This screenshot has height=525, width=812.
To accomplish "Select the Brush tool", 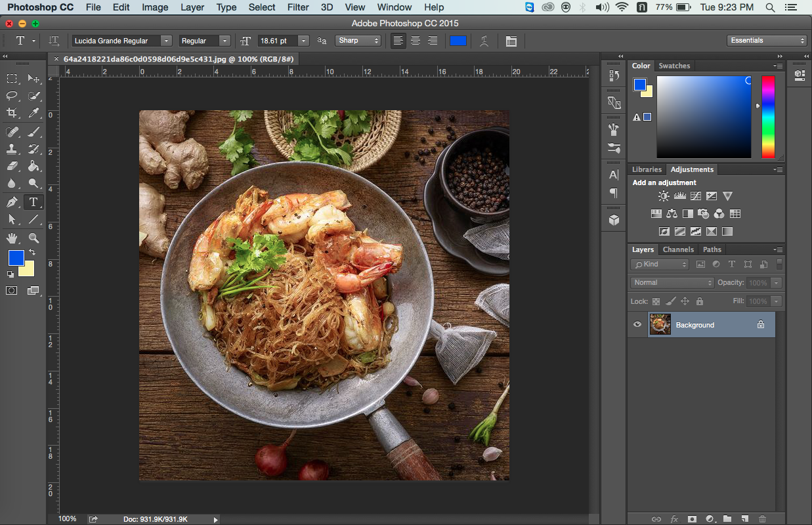I will pyautogui.click(x=33, y=132).
